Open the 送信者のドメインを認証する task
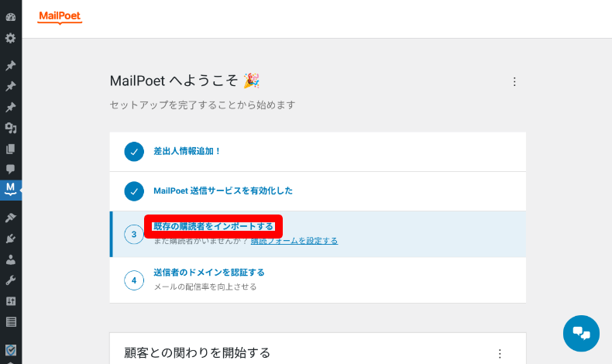The image size is (612, 364). click(x=209, y=273)
